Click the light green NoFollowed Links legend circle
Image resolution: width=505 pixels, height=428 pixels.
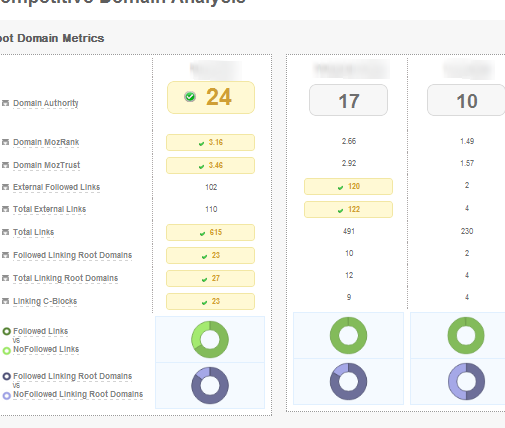click(7, 351)
